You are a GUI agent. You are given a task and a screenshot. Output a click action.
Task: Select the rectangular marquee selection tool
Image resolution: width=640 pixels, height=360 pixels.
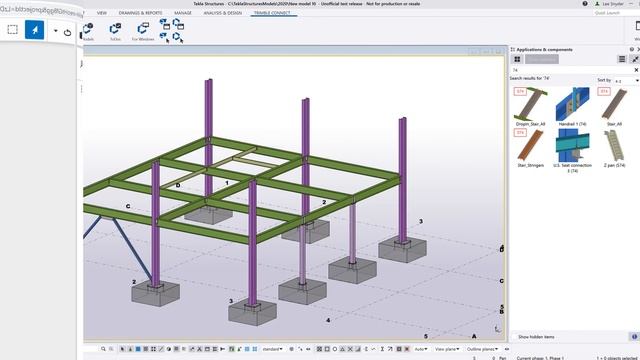pyautogui.click(x=13, y=29)
